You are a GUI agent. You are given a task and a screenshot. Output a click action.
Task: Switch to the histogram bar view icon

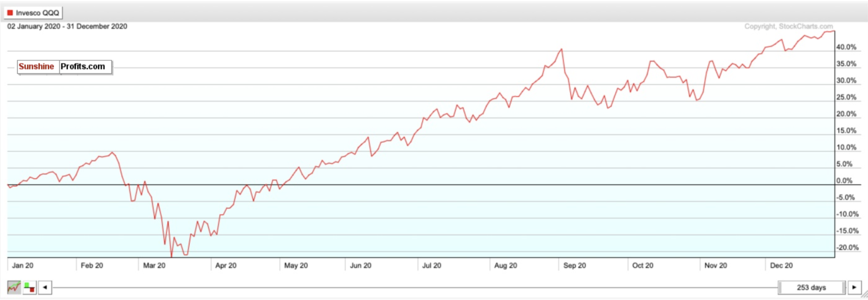30,287
